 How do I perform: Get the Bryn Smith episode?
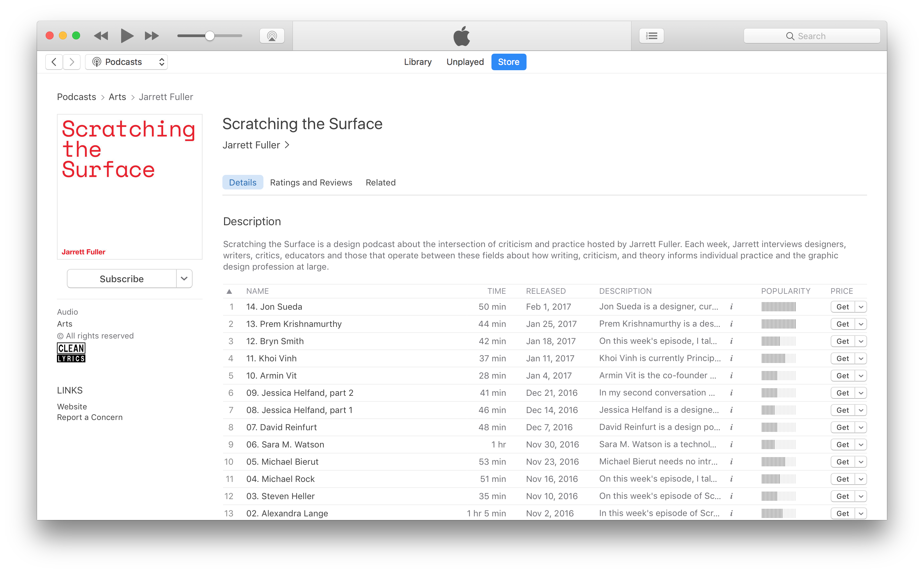pos(843,341)
